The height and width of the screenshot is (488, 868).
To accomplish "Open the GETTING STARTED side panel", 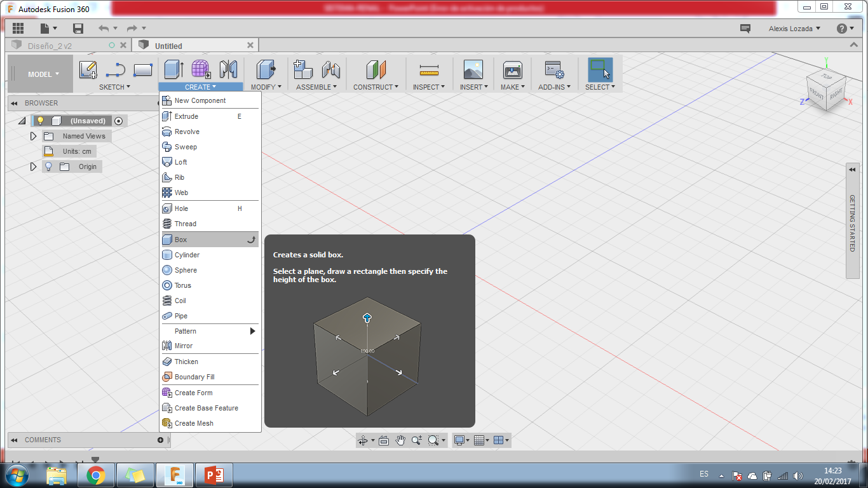I will 853,220.
